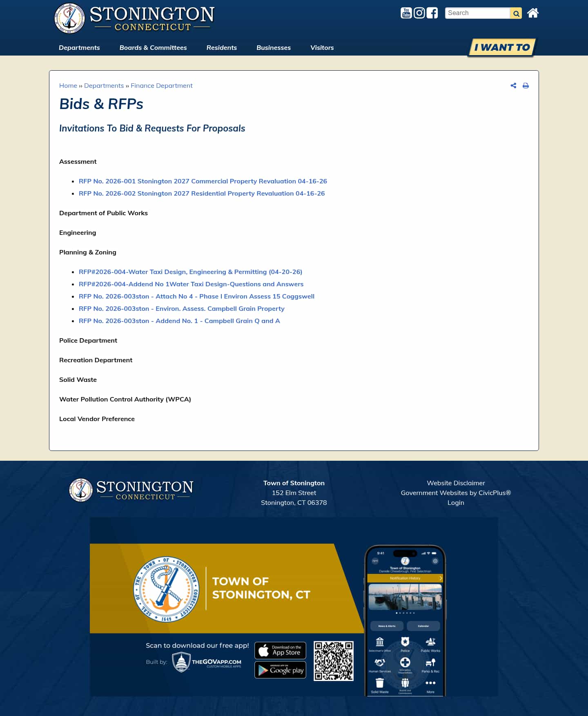Image resolution: width=588 pixels, height=716 pixels.
Task: Click the Login footer link
Action: (x=456, y=502)
